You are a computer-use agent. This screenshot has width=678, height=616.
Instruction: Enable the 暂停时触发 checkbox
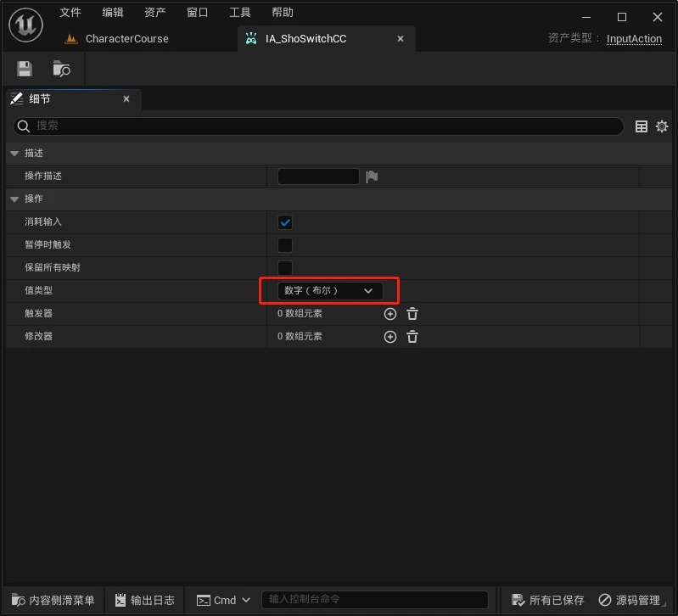point(285,245)
